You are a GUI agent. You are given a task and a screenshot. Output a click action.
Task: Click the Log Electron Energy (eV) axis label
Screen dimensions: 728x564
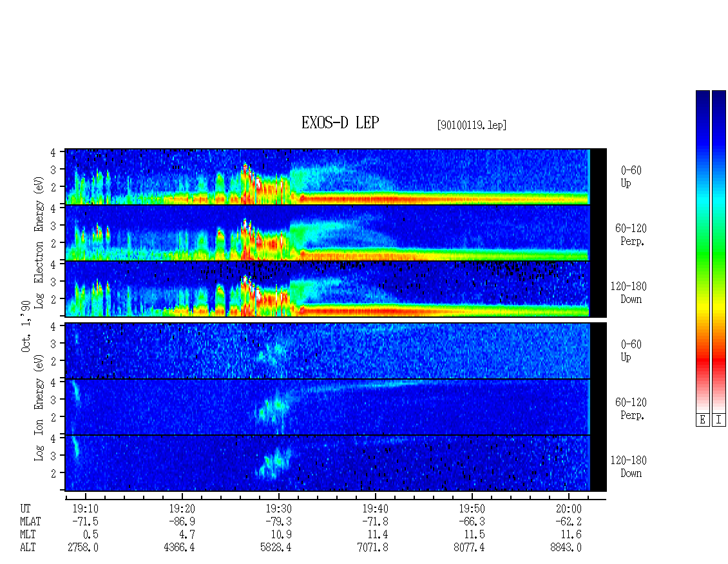39,242
